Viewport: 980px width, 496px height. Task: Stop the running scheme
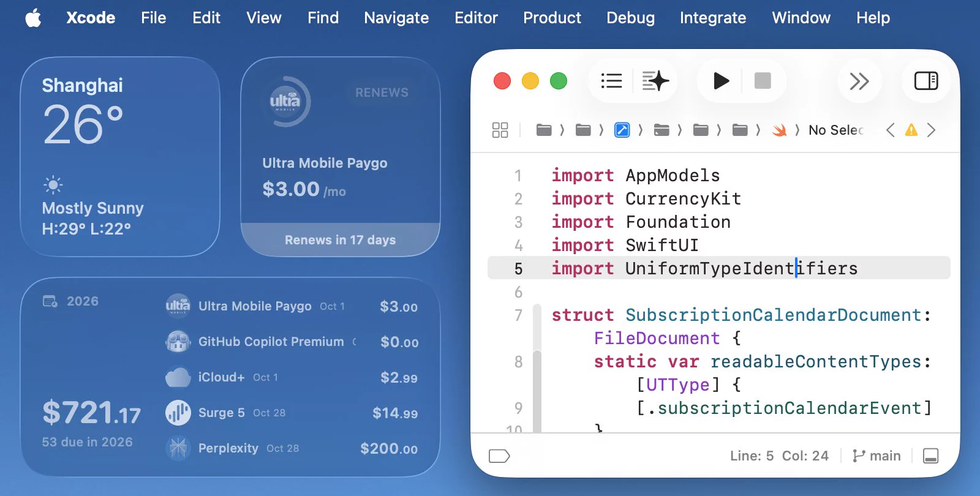pyautogui.click(x=763, y=81)
